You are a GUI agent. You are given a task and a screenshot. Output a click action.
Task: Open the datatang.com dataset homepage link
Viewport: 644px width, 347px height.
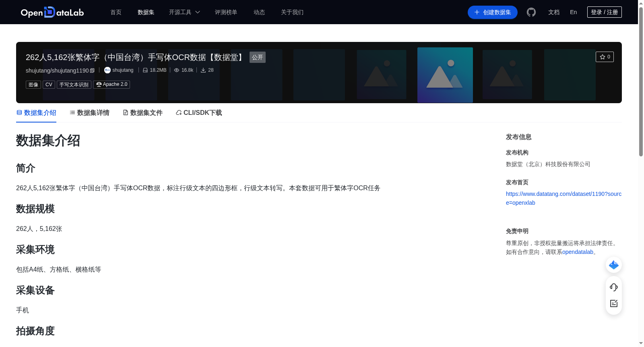pos(563,198)
